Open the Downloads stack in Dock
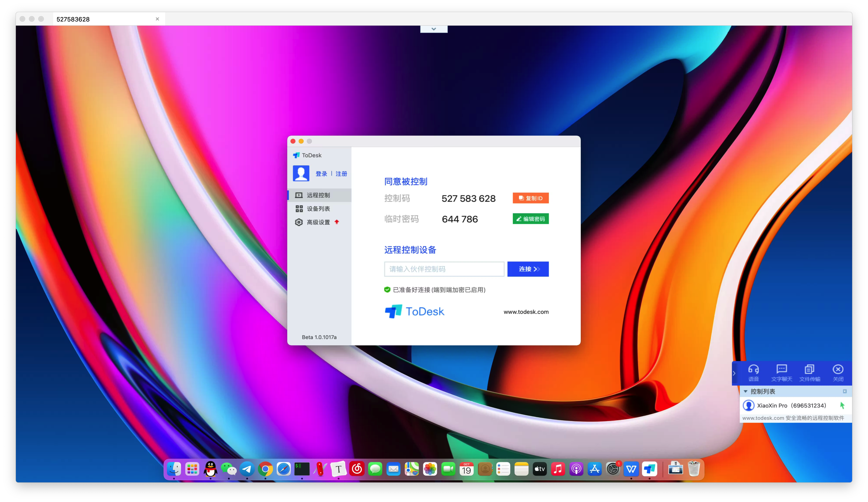Viewport: 868px width, 502px height. point(675,469)
